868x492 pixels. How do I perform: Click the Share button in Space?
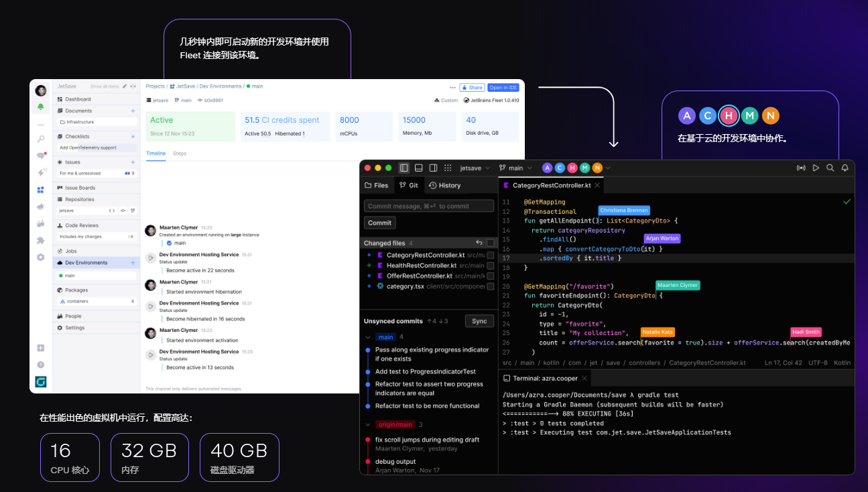pyautogui.click(x=472, y=87)
